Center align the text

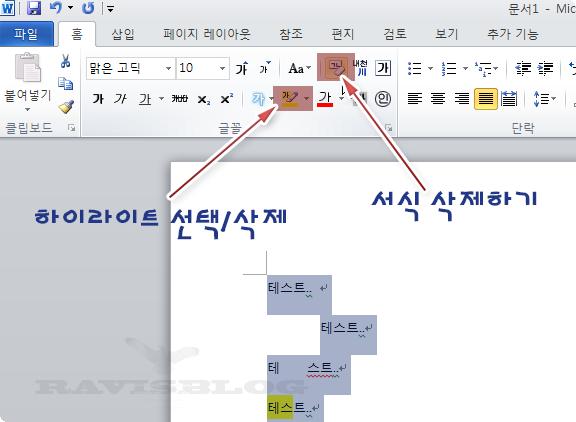(438, 99)
